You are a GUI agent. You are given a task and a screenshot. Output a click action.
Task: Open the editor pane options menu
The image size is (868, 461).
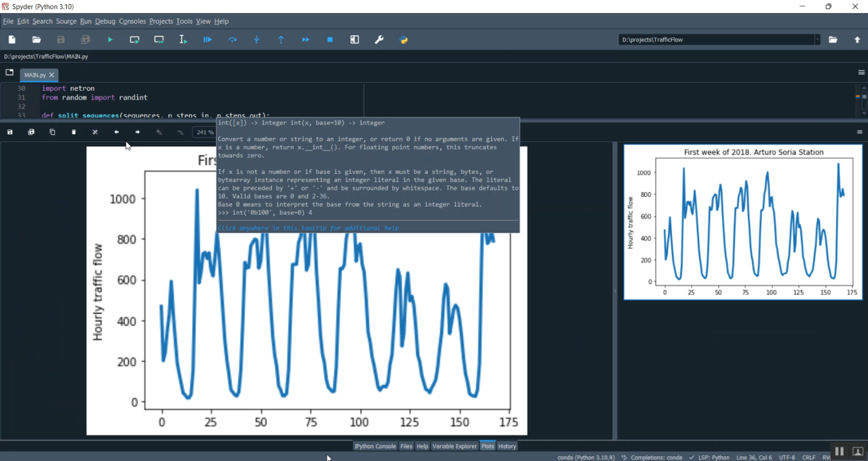[861, 72]
